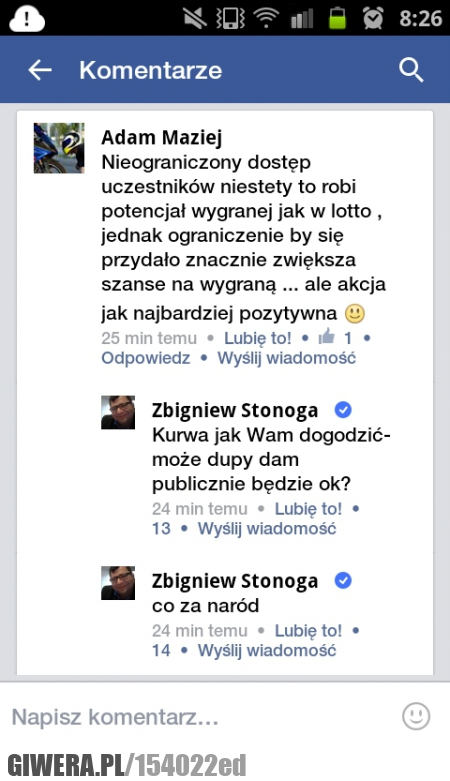This screenshot has width=450, height=781.
Task: Tap the alarm clock status icon
Action: (372, 18)
